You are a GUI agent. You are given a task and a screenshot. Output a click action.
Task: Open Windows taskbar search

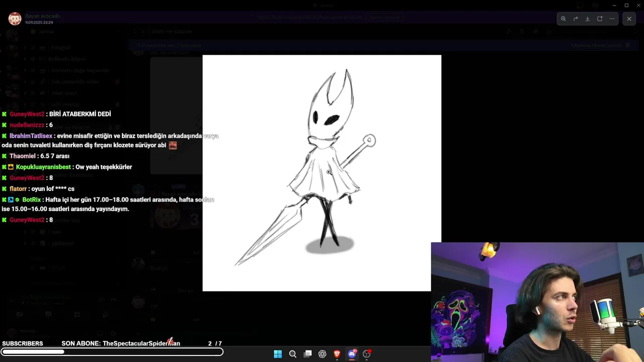point(292,354)
